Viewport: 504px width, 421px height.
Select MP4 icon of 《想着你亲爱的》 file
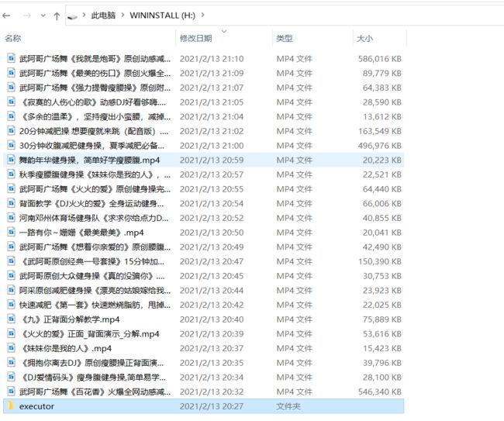point(12,247)
